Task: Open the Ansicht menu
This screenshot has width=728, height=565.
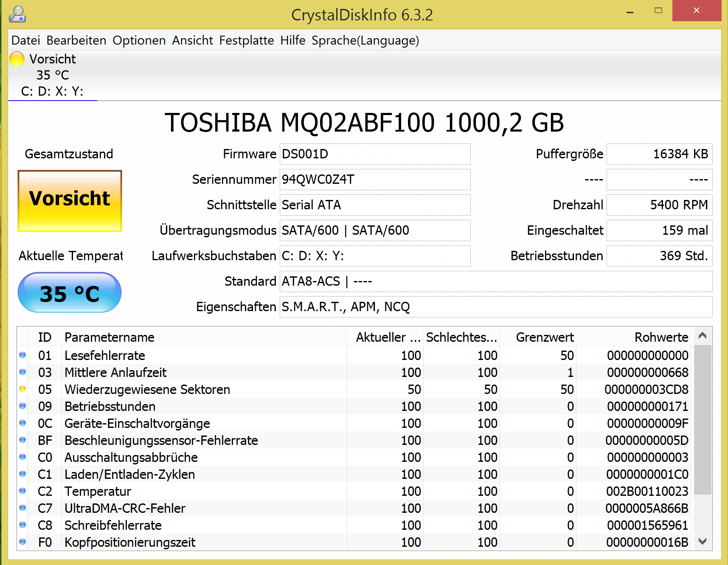Action: tap(193, 40)
